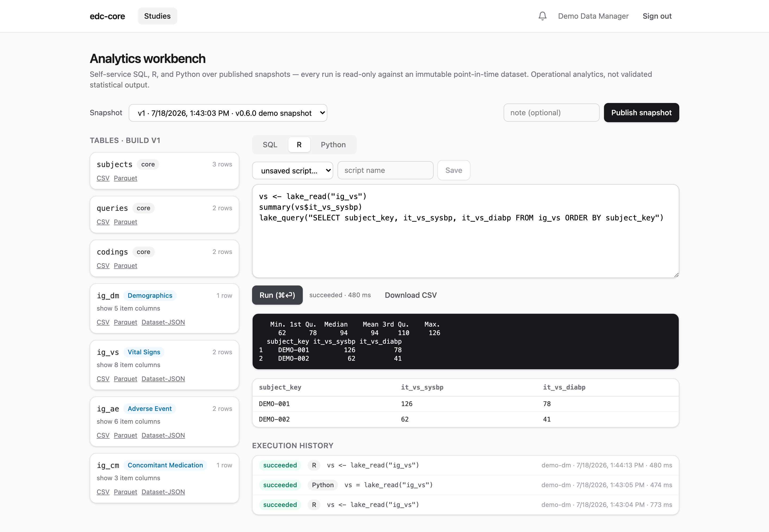
Task: Switch to the R tab
Action: coord(299,145)
